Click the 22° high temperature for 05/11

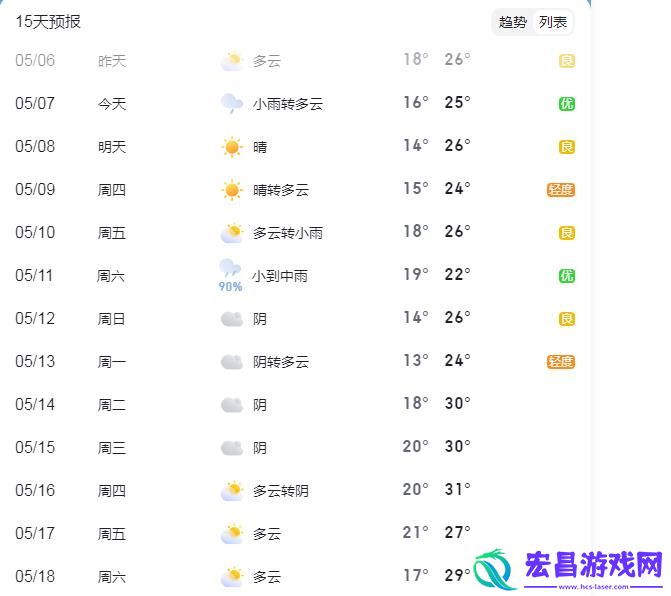click(x=457, y=274)
